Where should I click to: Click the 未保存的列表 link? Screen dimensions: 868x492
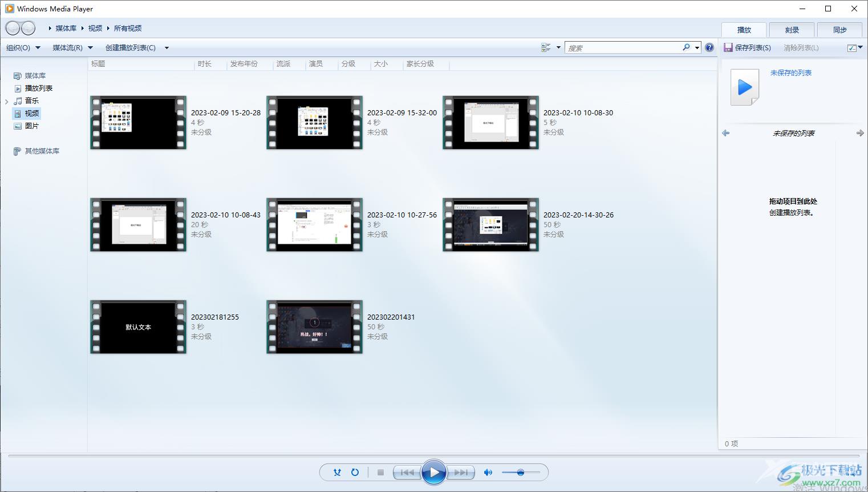pos(791,72)
